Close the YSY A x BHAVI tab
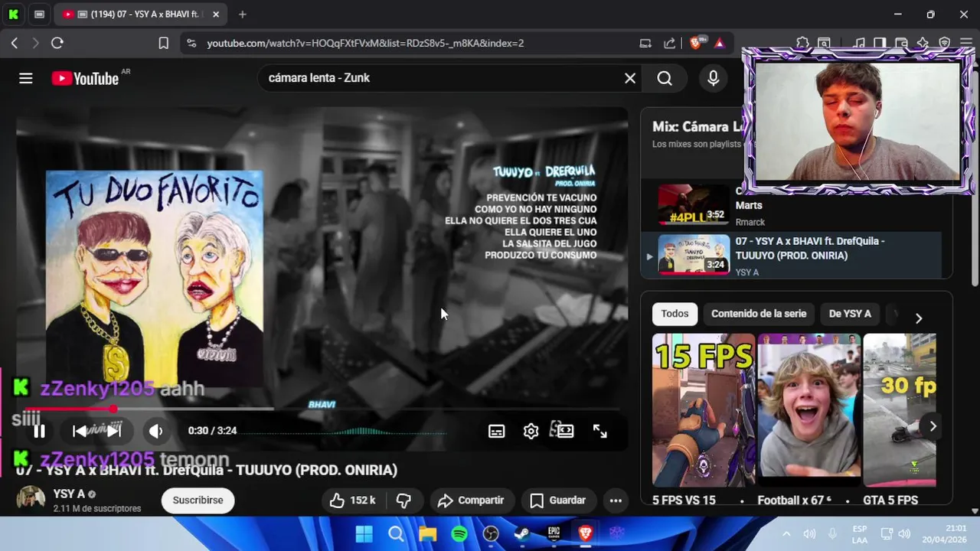 (x=217, y=14)
